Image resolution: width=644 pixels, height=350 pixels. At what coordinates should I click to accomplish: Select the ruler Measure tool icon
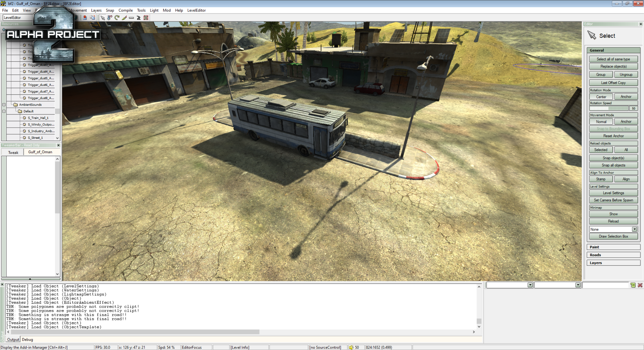[131, 18]
